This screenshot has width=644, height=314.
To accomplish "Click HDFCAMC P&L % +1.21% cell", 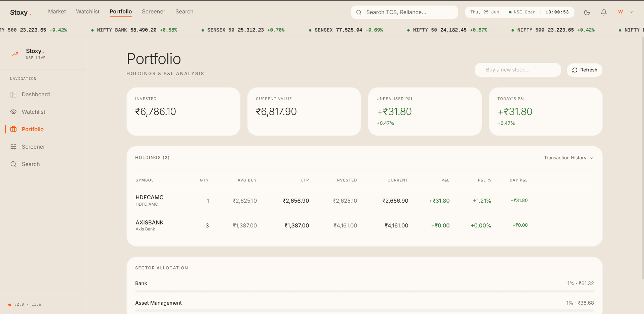I will (x=482, y=201).
